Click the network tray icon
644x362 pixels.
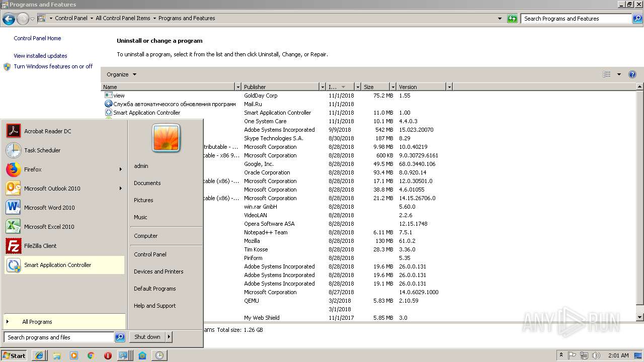coord(584,355)
